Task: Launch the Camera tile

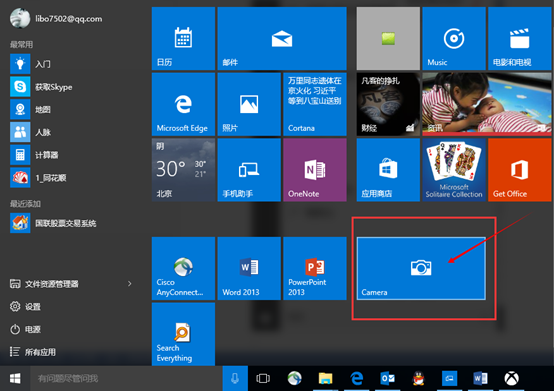Action: tap(421, 268)
